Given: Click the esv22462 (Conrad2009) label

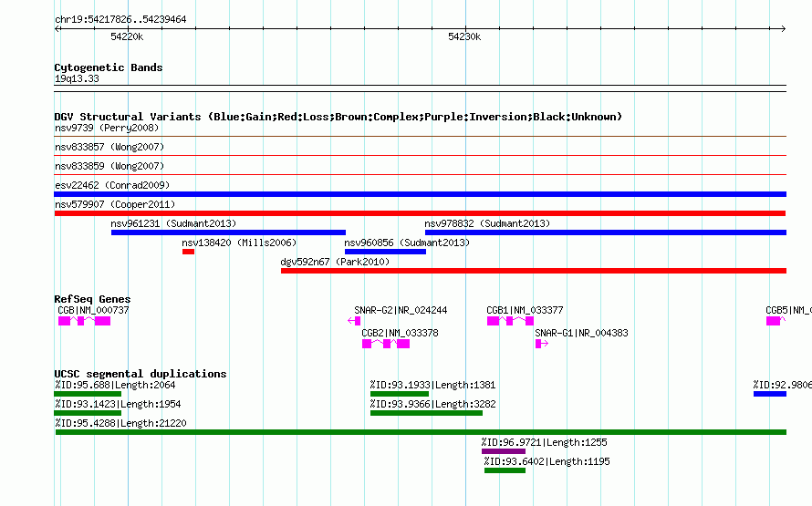Looking at the screenshot, I should pos(112,185).
